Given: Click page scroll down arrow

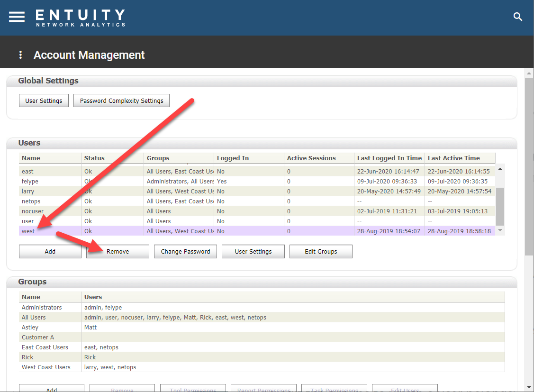Looking at the screenshot, I should [529, 387].
